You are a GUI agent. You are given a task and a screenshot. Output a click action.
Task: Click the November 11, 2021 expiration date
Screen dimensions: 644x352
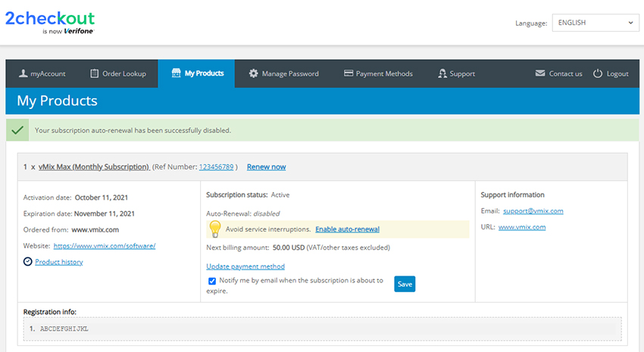point(105,213)
